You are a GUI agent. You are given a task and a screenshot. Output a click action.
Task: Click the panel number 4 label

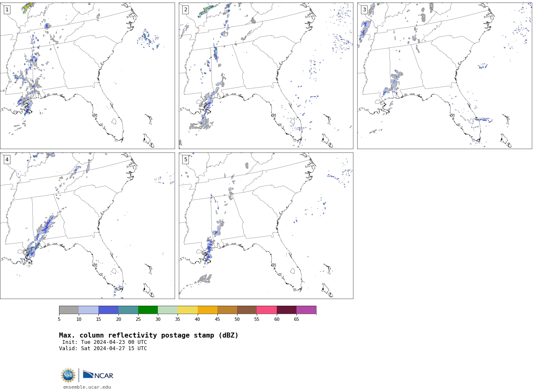pos(7,160)
